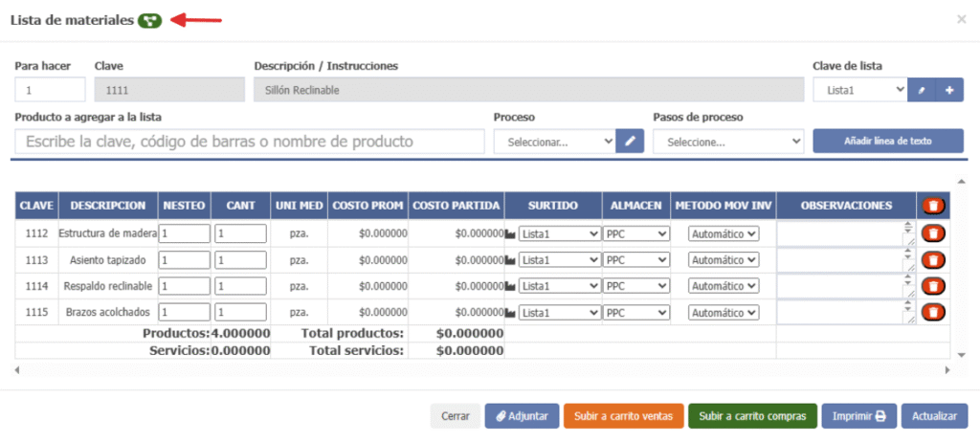Click the pencil edit button next to Lista1

(x=922, y=90)
